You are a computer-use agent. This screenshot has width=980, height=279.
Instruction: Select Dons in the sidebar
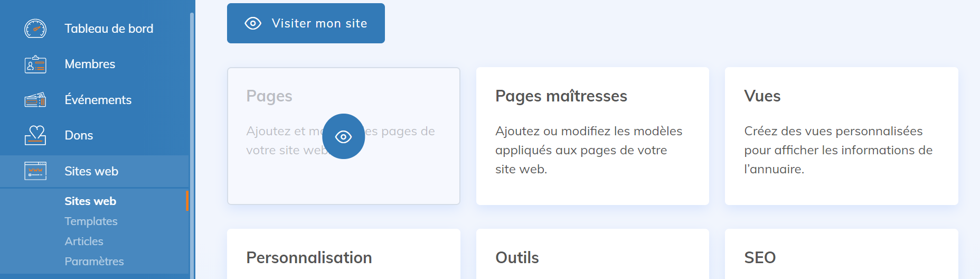pyautogui.click(x=79, y=135)
